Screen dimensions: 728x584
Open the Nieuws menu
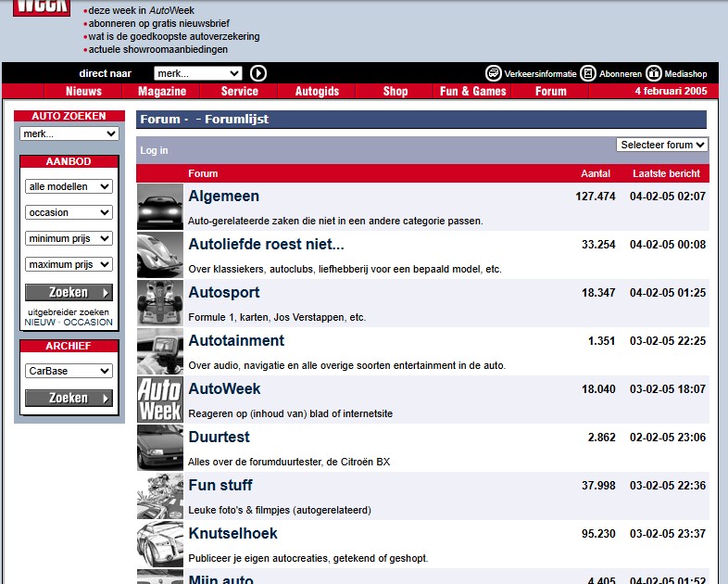pyautogui.click(x=83, y=91)
